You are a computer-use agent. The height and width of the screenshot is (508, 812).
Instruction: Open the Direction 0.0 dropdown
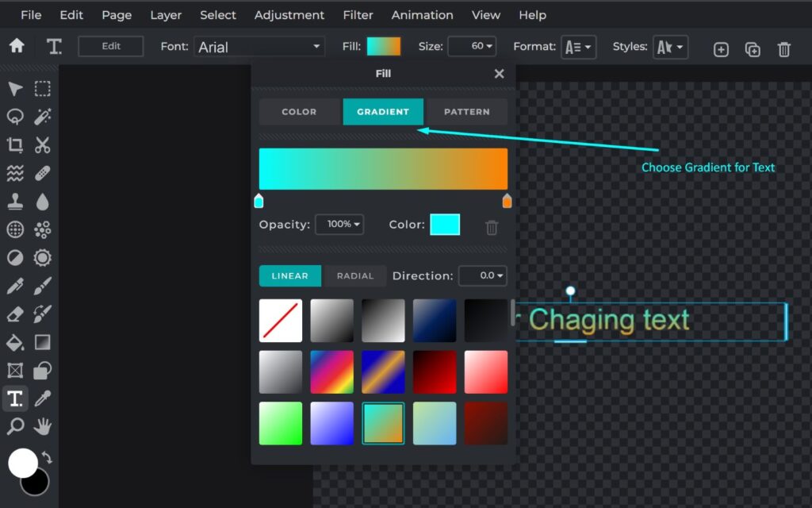point(483,275)
